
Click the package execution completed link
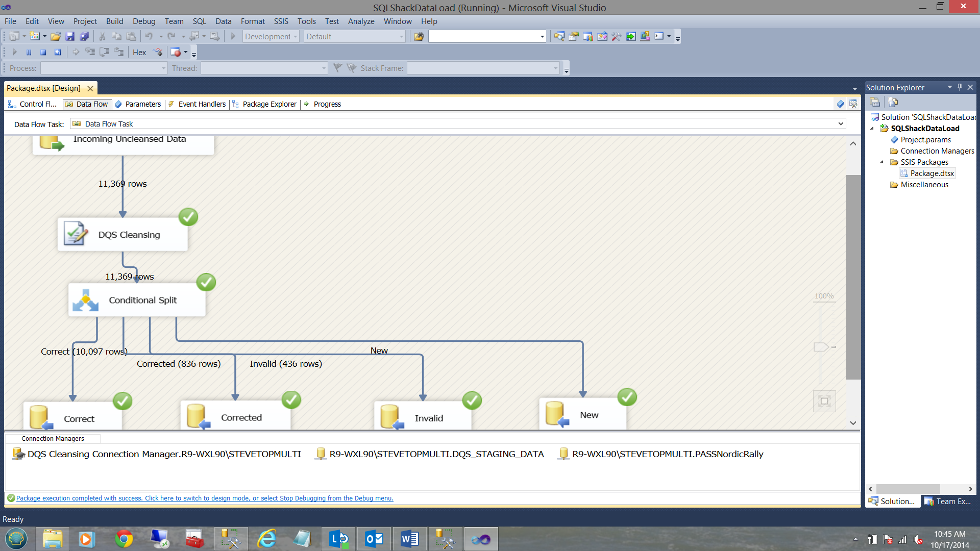[204, 498]
